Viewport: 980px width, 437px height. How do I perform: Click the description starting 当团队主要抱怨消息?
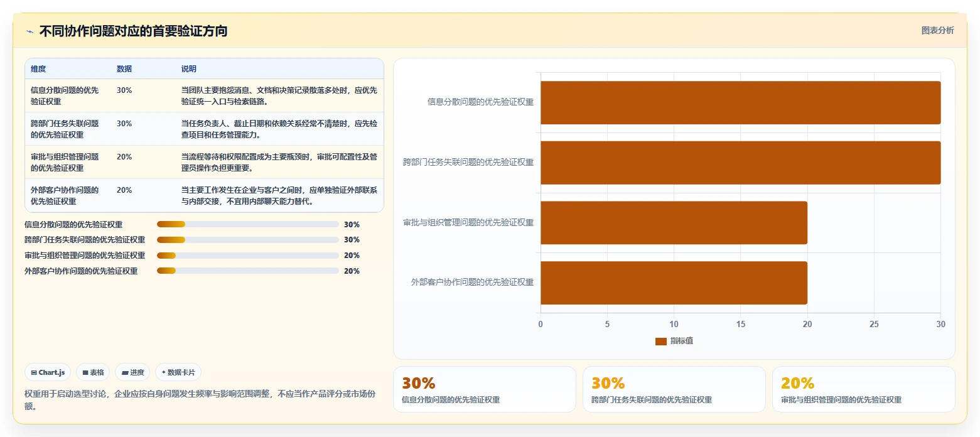279,95
